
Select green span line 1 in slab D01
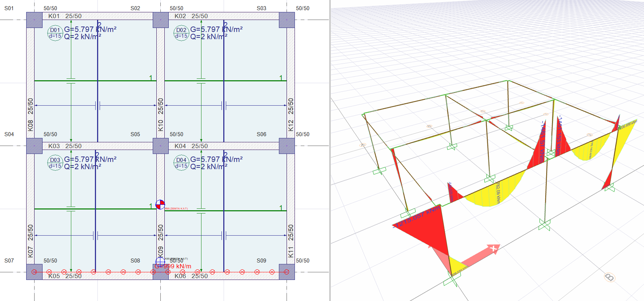point(95,81)
